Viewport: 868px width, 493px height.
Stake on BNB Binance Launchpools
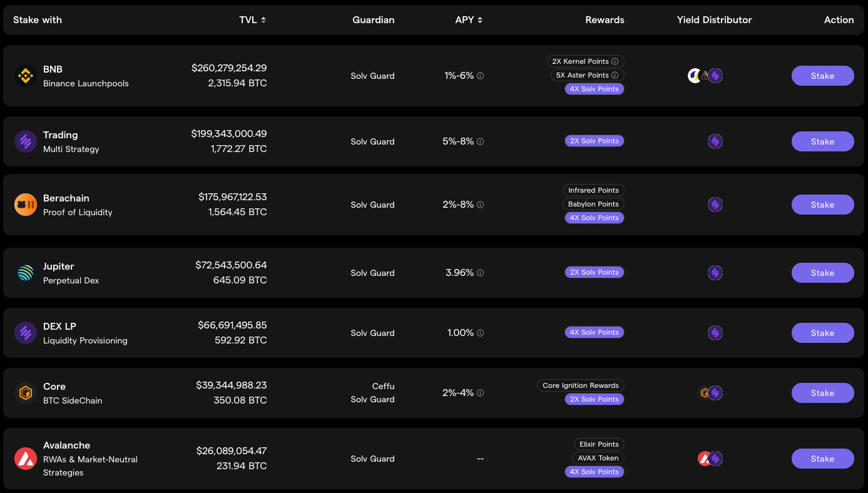click(822, 76)
